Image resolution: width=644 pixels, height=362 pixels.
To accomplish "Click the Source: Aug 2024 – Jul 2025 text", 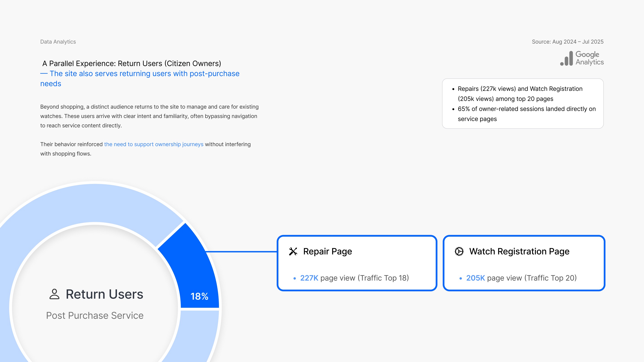I will click(568, 42).
